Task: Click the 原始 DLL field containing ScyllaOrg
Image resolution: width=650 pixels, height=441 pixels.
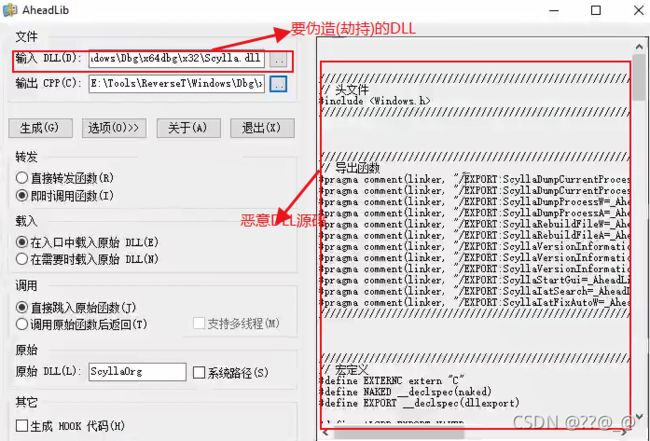Action: 137,372
